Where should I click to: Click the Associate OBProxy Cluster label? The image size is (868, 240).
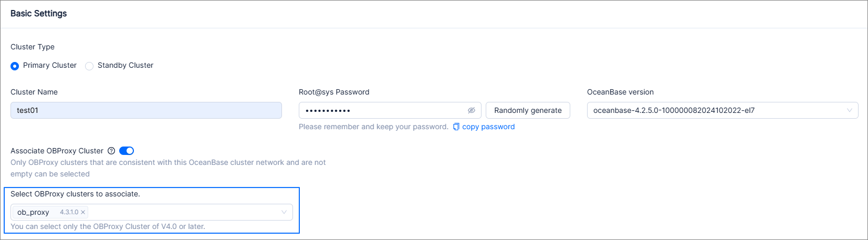(x=57, y=151)
